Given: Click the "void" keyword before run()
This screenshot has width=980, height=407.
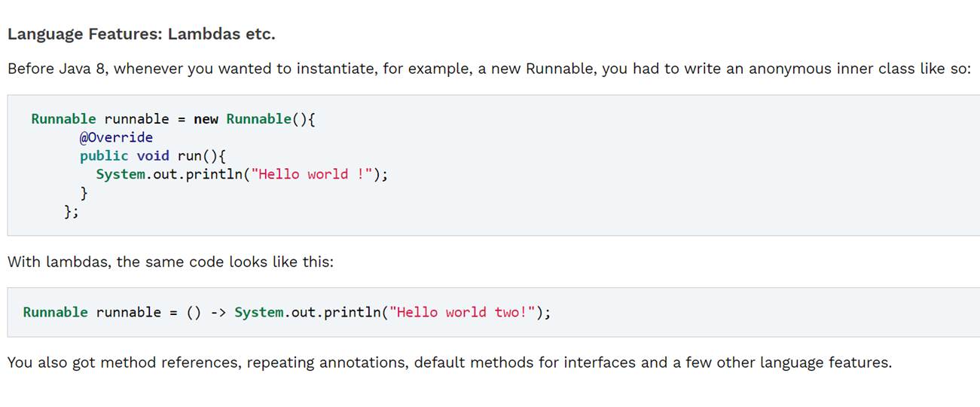Looking at the screenshot, I should tap(153, 156).
